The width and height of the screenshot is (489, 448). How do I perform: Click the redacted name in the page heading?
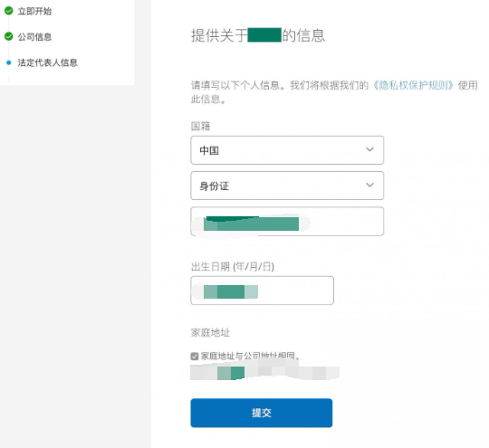[x=264, y=35]
